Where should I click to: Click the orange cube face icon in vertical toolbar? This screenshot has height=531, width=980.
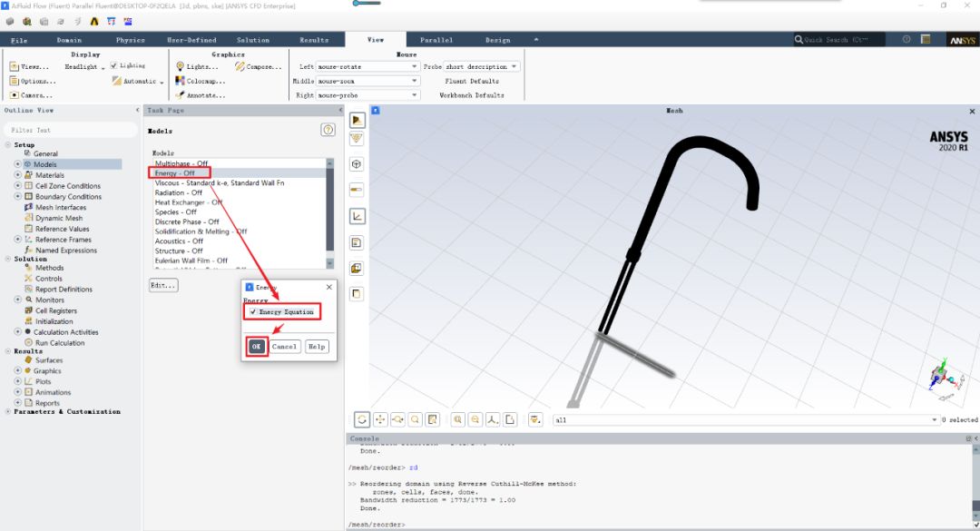click(x=357, y=269)
